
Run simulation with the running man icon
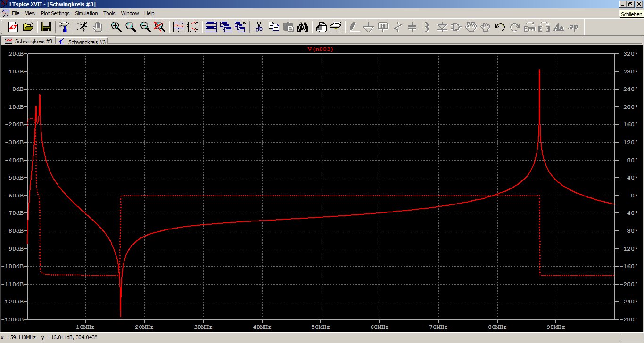pyautogui.click(x=83, y=27)
